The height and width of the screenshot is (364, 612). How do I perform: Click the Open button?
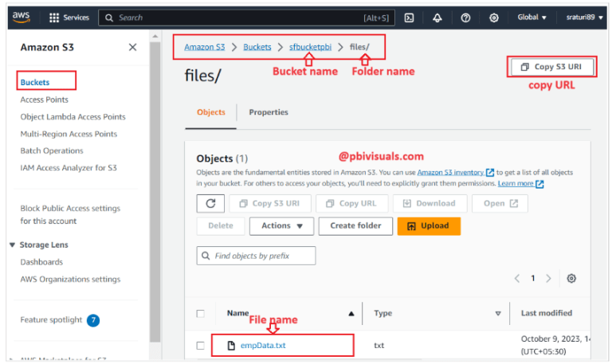point(500,203)
